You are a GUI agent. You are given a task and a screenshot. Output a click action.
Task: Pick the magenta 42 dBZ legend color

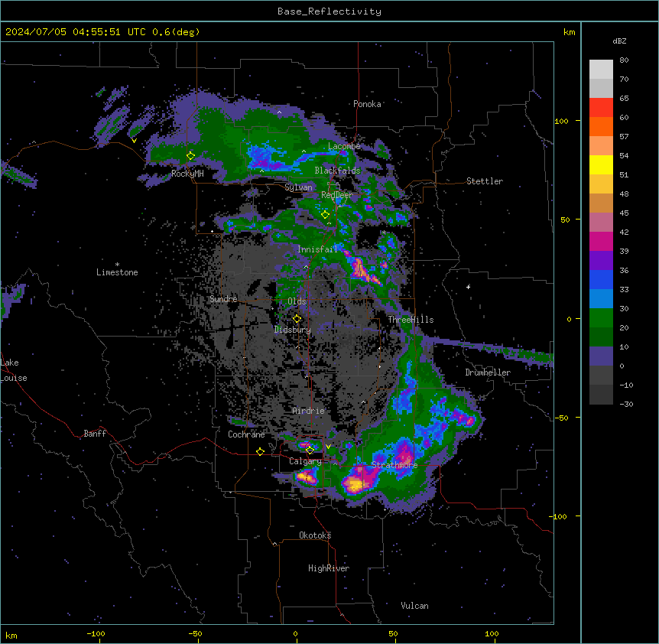(601, 241)
